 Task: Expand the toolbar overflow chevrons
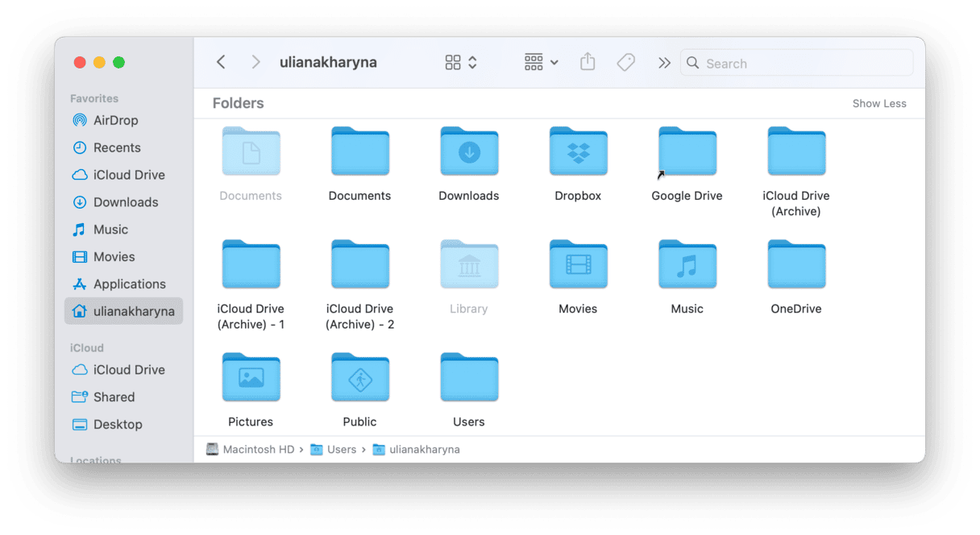pos(663,62)
